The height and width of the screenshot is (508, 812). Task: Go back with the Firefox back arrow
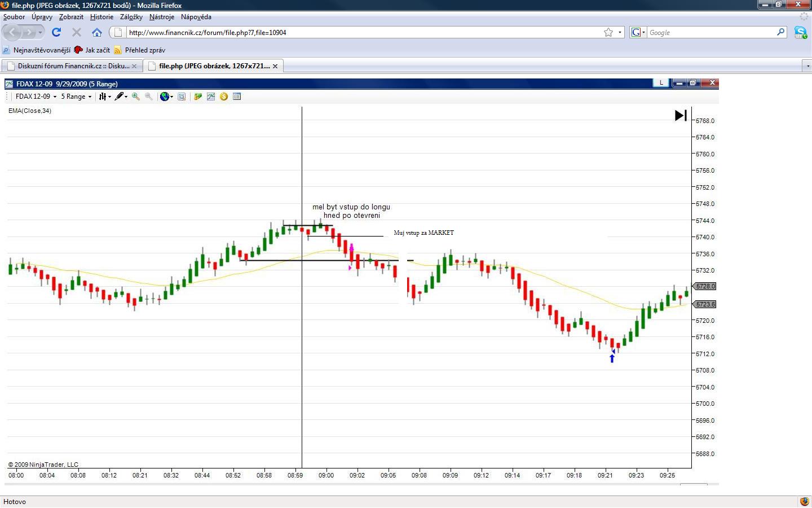14,32
